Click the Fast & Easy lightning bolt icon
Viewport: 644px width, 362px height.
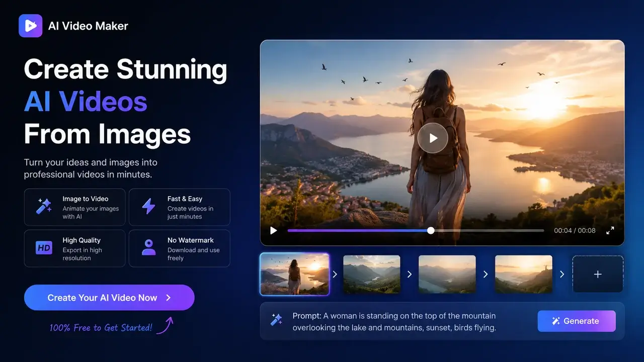click(148, 207)
